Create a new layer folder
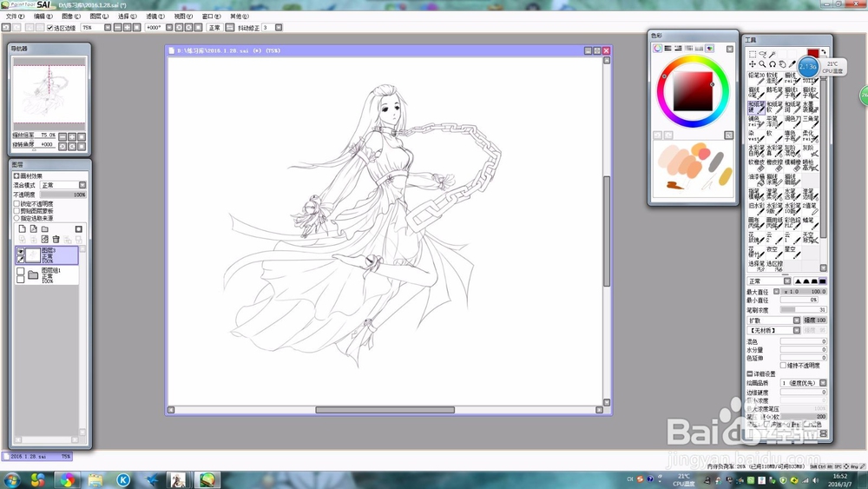The width and height of the screenshot is (868, 489). pos(45,228)
